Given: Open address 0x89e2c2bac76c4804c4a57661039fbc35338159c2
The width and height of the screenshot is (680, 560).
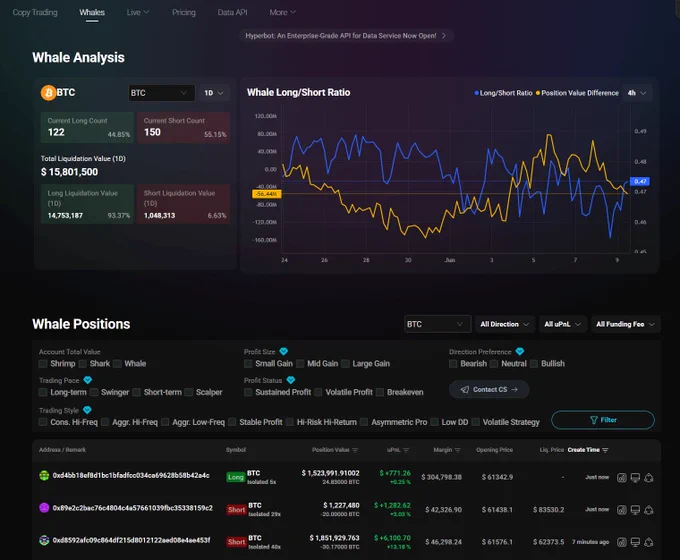Looking at the screenshot, I should point(133,508).
